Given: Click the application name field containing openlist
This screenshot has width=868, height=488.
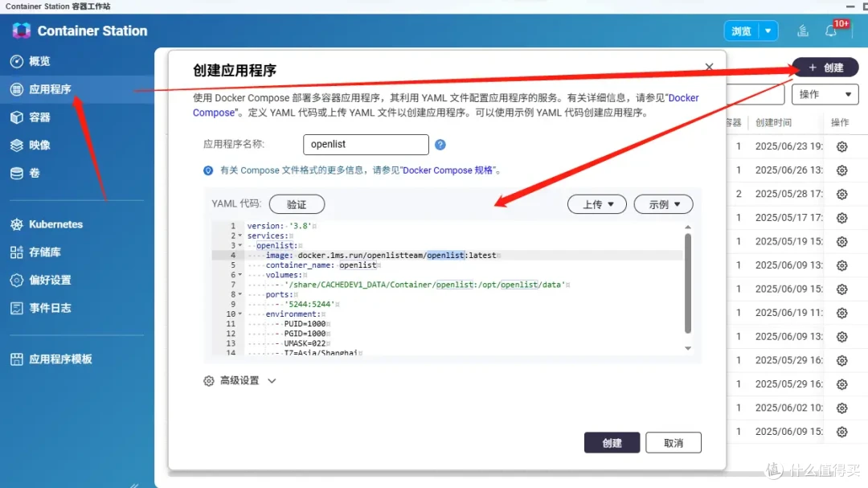Looking at the screenshot, I should point(366,144).
